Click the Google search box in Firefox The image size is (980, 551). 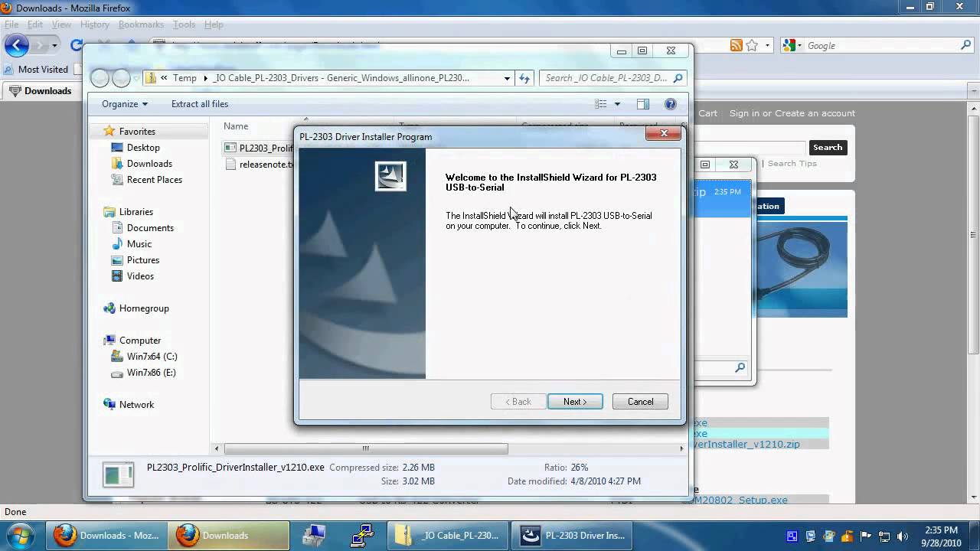[x=880, y=46]
